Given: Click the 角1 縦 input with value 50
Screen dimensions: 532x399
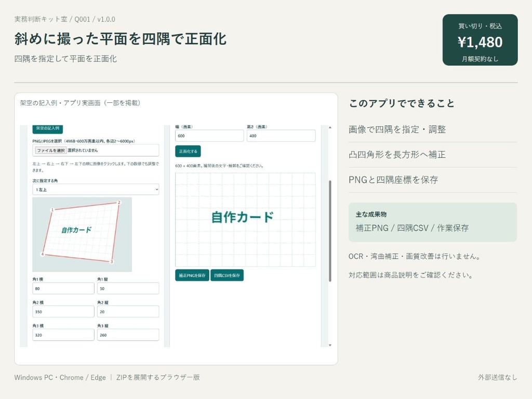Looking at the screenshot, I should point(128,288).
